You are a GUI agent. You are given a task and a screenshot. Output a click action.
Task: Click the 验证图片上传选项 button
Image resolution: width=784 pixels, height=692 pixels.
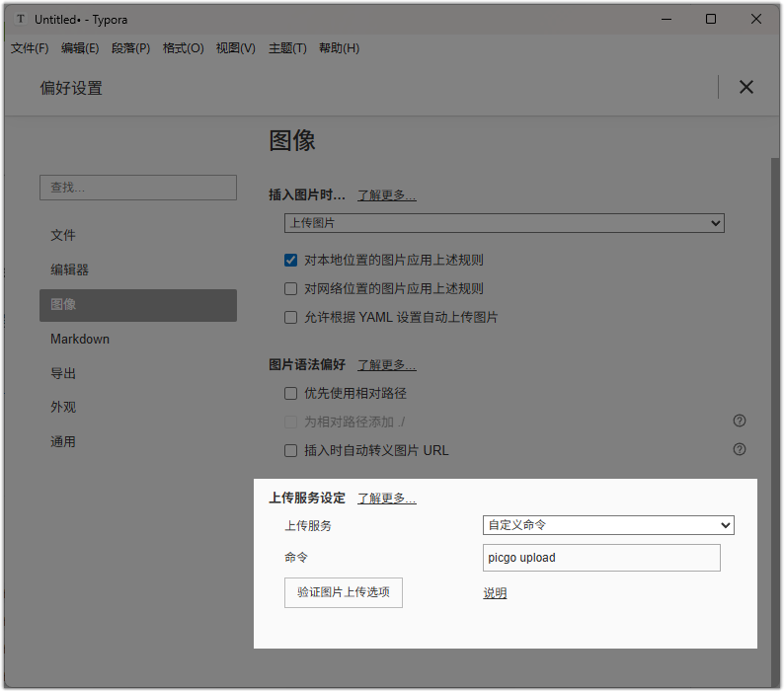[x=344, y=592]
